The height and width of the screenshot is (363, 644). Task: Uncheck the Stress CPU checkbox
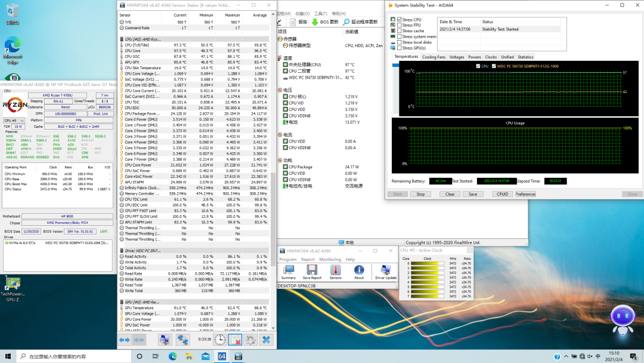coord(400,20)
